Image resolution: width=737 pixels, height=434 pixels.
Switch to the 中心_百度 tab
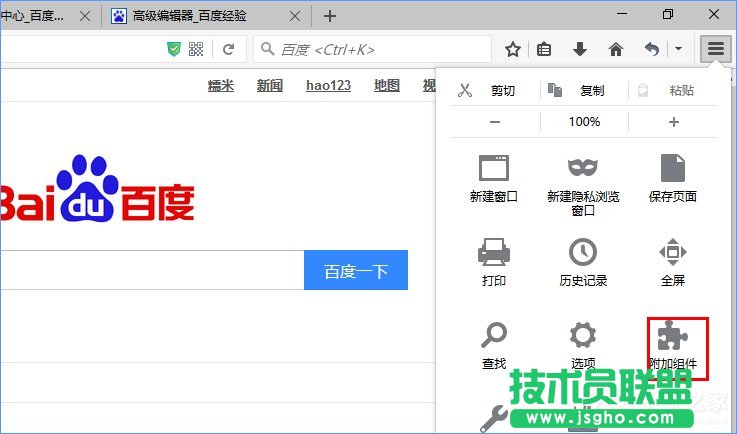pyautogui.click(x=49, y=16)
